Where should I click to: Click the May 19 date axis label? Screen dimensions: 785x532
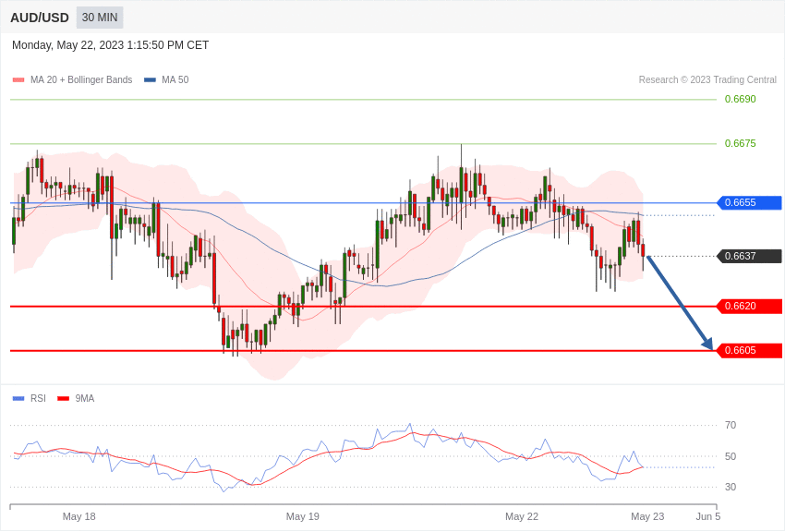pyautogui.click(x=302, y=516)
